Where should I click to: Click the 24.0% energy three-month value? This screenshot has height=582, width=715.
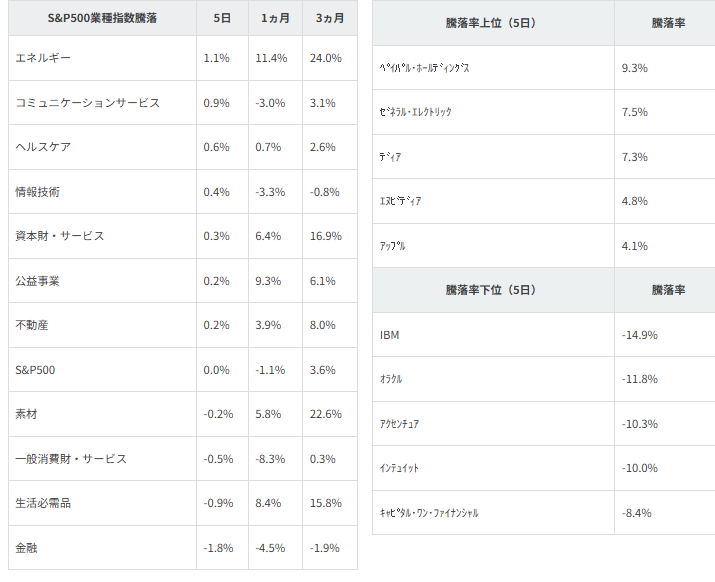tap(328, 58)
